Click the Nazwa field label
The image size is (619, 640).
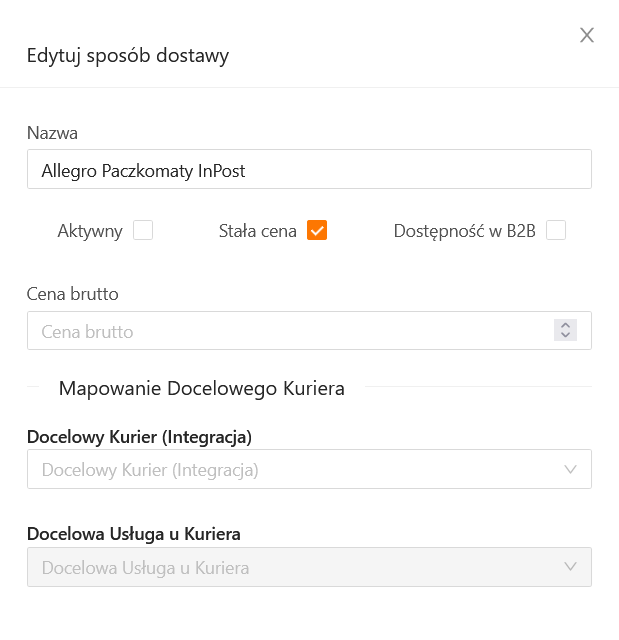pos(53,133)
